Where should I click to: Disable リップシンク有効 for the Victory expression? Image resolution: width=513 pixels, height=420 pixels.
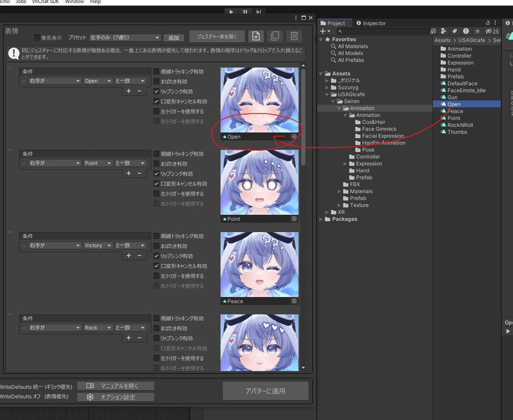156,256
